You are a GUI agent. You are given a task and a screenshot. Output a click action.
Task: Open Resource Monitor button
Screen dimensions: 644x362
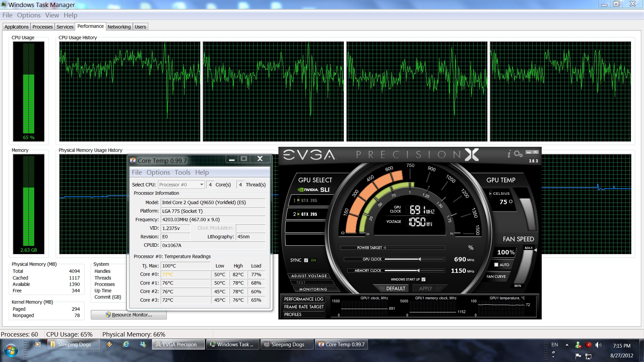[x=129, y=315]
